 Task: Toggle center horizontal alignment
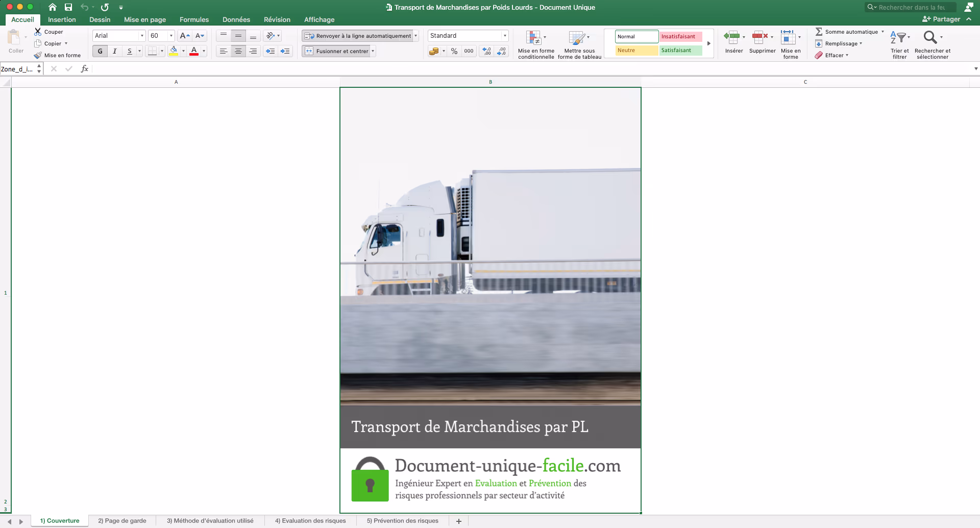click(238, 51)
